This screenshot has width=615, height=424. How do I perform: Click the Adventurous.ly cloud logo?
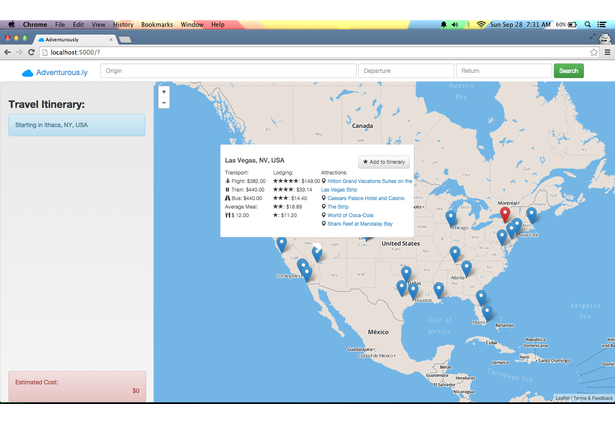click(27, 73)
